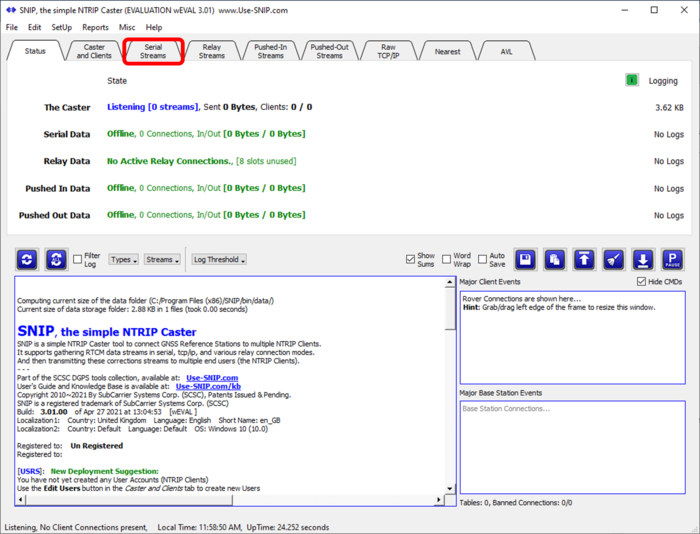Open the Log Threshold dropdown
700x534 pixels.
[219, 259]
